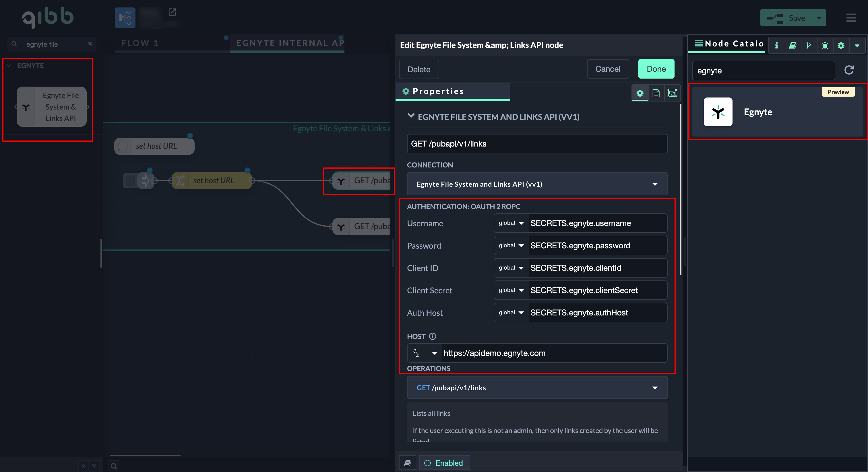
Task: Click the Delete button
Action: pos(418,69)
